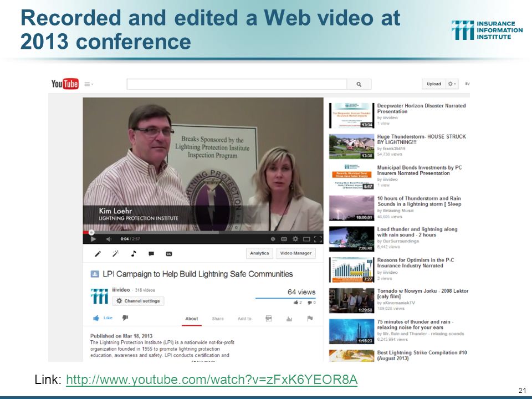Select the Add to tab

click(244, 319)
